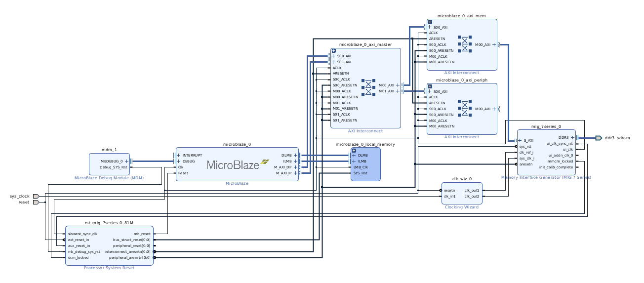Click the crossbar icon in microblaze_0_axi_master
Screen dimensions: 644x283
click(368, 87)
